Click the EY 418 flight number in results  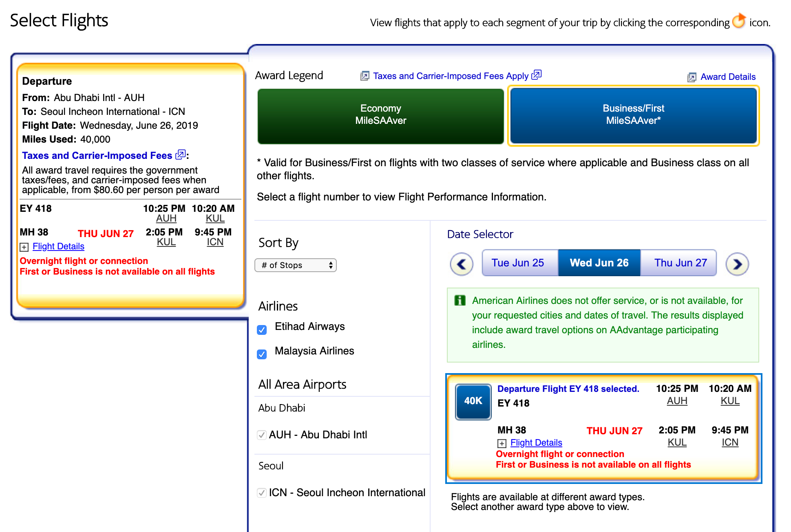pyautogui.click(x=513, y=403)
